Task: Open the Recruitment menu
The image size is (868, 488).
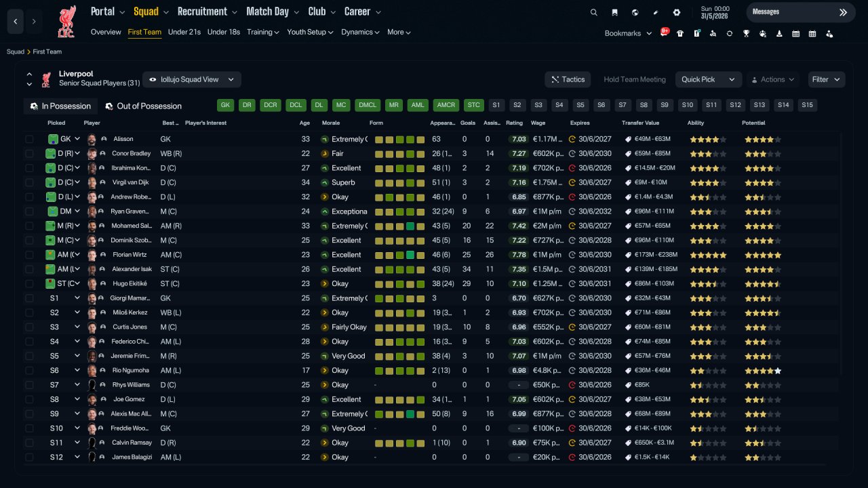Action: point(207,12)
